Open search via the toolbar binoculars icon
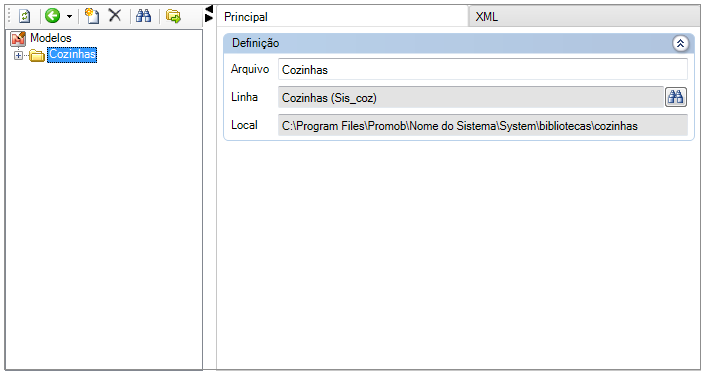The image size is (706, 374). (x=144, y=16)
